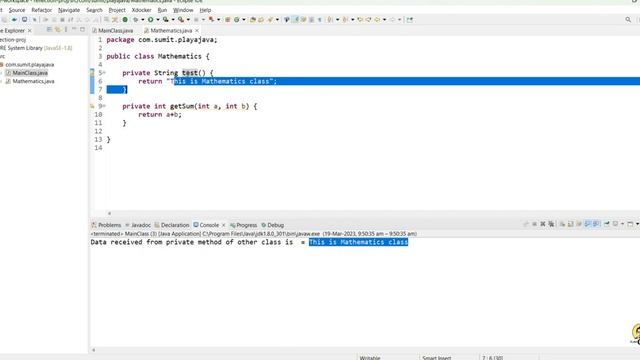Collapse getSum method fold marker at line 9

click(104, 106)
